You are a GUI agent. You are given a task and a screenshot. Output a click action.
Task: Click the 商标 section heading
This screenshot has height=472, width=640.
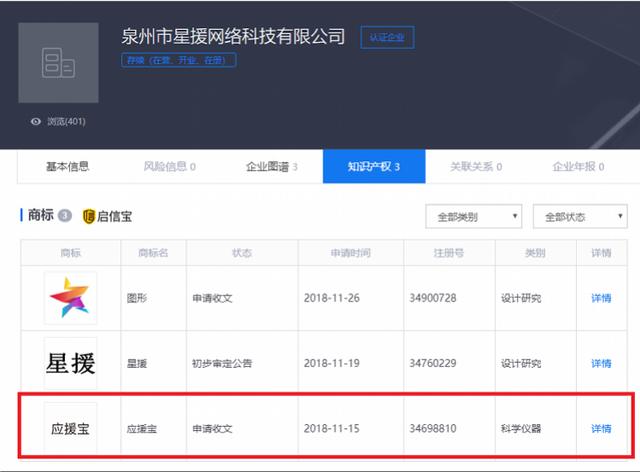click(41, 215)
